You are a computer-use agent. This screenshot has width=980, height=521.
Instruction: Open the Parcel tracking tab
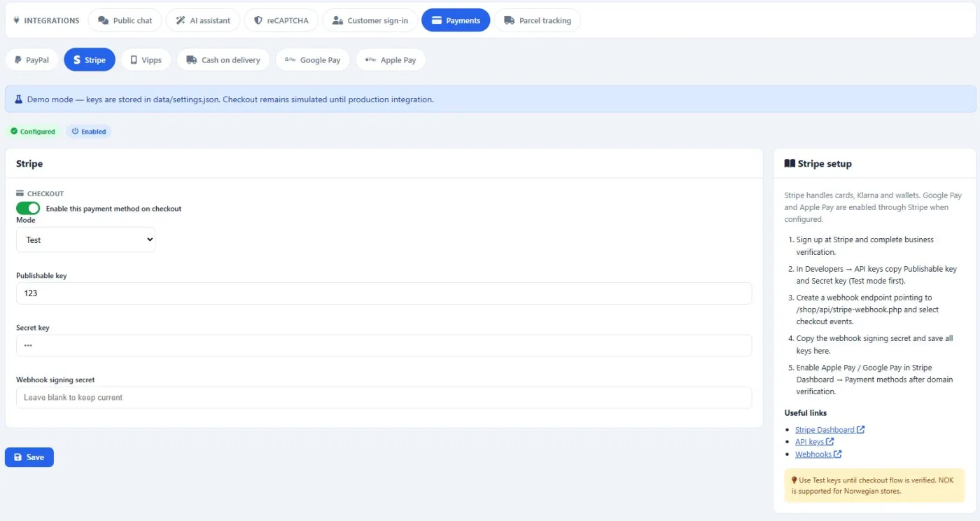click(538, 20)
